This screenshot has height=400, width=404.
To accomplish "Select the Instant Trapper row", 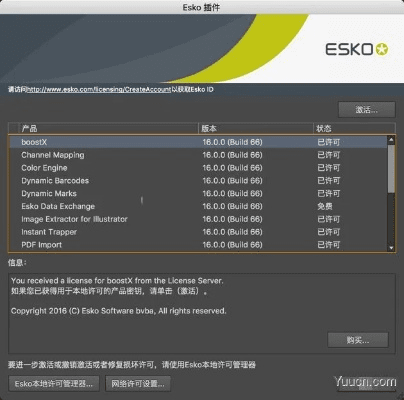I will (x=198, y=232).
